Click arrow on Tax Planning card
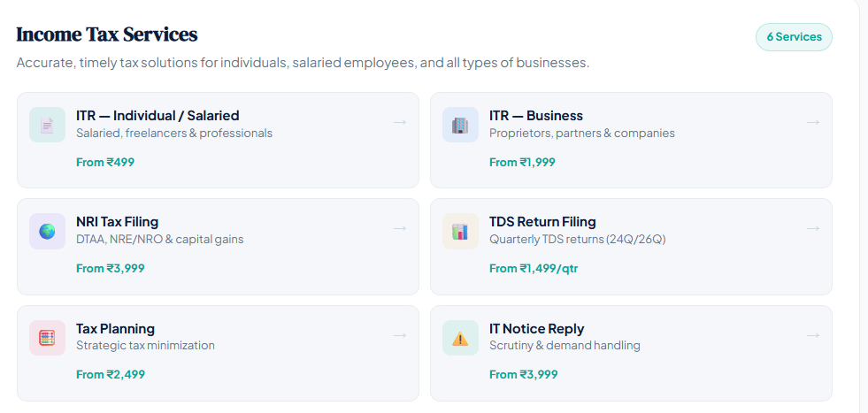868x413 pixels. (400, 335)
